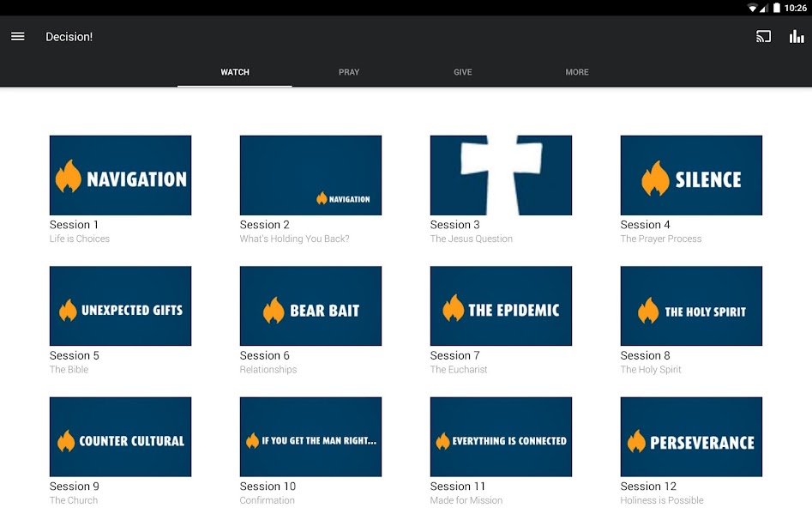Select the Watch tab
This screenshot has width=812, height=508.
[235, 72]
